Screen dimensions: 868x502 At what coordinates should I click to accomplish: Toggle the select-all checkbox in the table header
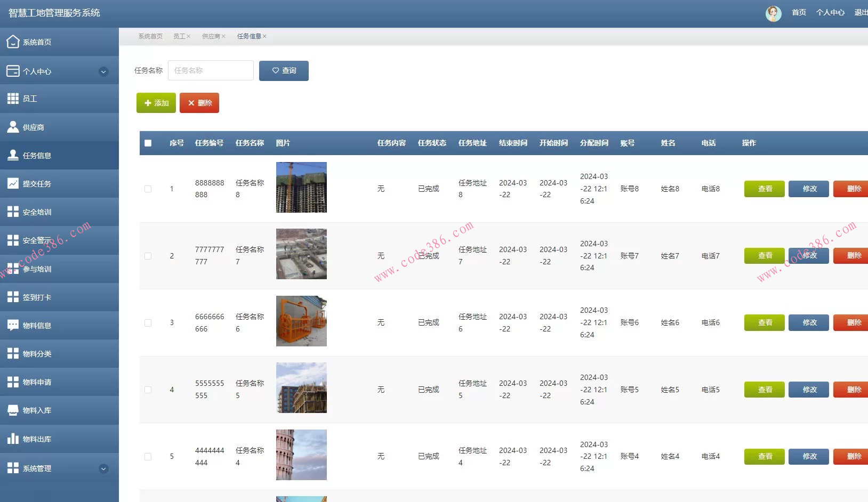148,143
